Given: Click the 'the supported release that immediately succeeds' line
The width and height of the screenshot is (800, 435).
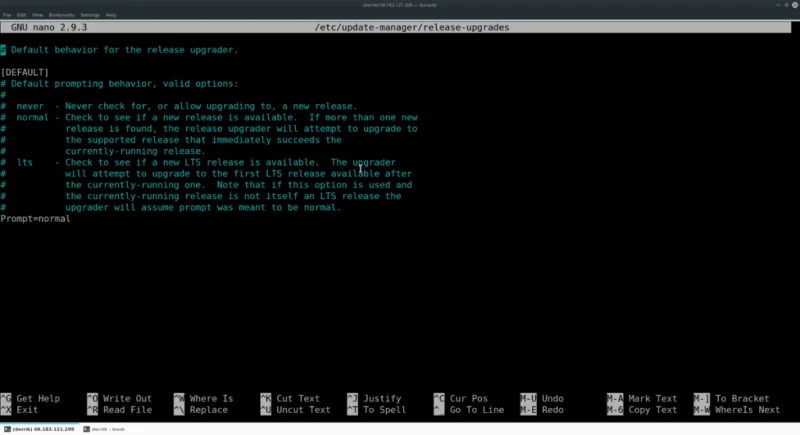Looking at the screenshot, I should point(171,140).
